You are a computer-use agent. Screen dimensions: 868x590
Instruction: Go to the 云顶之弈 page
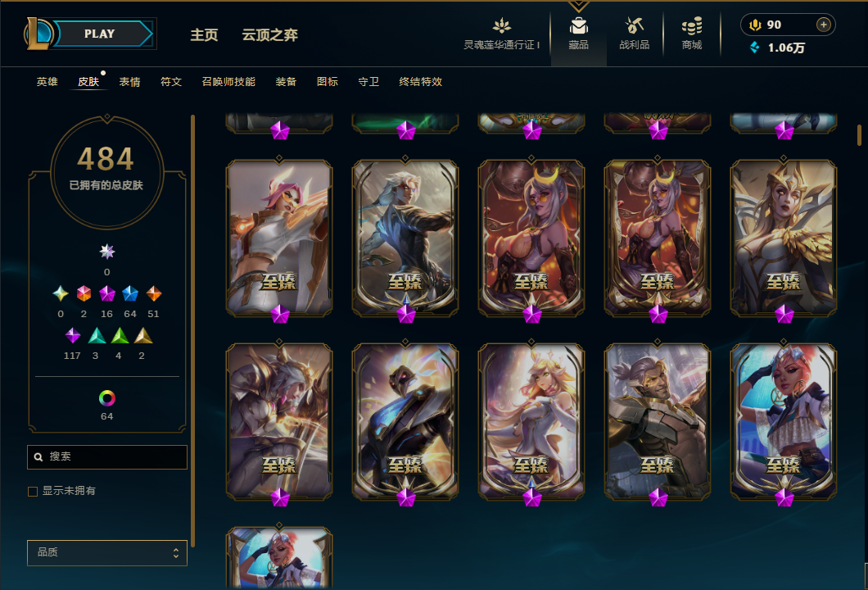coord(269,35)
